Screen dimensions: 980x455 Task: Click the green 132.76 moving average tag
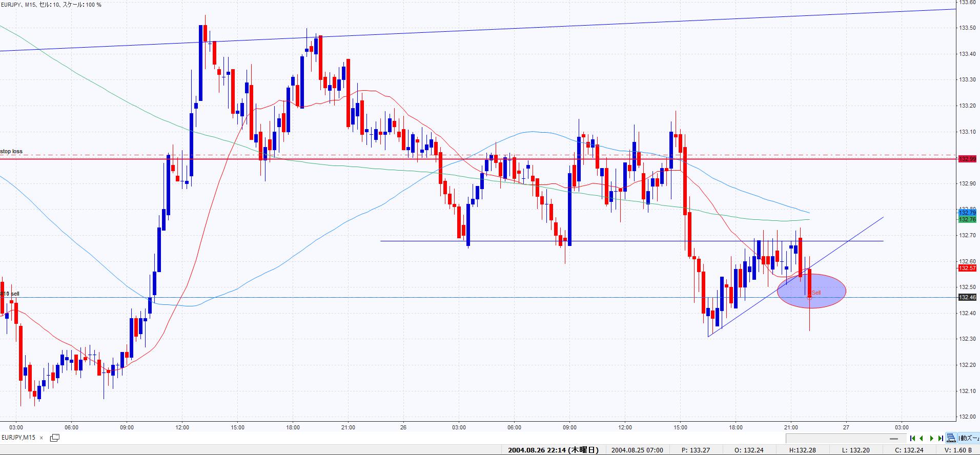click(x=967, y=219)
